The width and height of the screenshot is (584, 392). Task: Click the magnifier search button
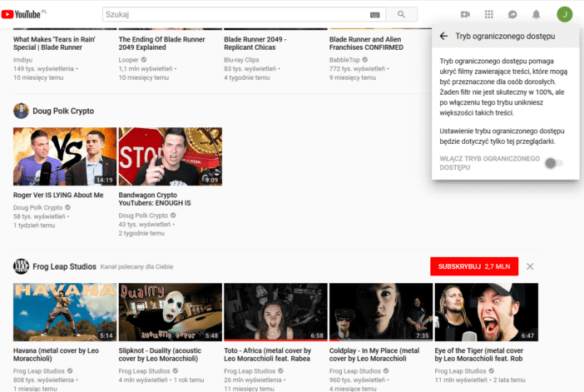(401, 14)
